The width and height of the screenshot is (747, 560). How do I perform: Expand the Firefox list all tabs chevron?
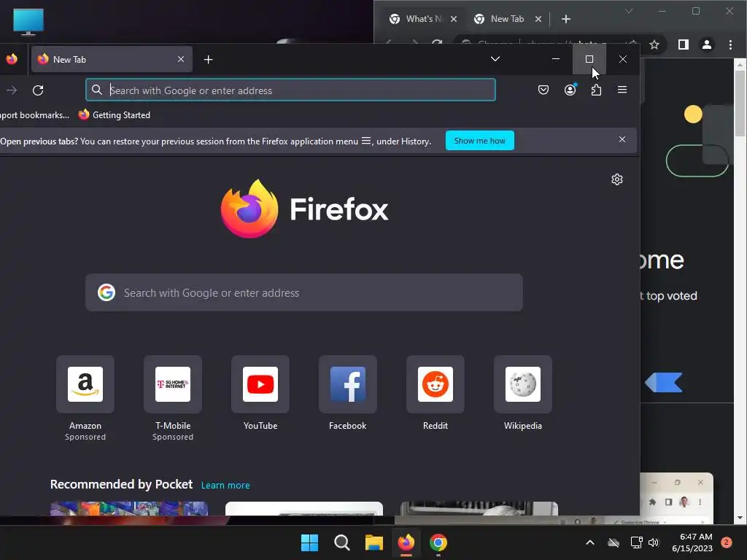tap(495, 59)
